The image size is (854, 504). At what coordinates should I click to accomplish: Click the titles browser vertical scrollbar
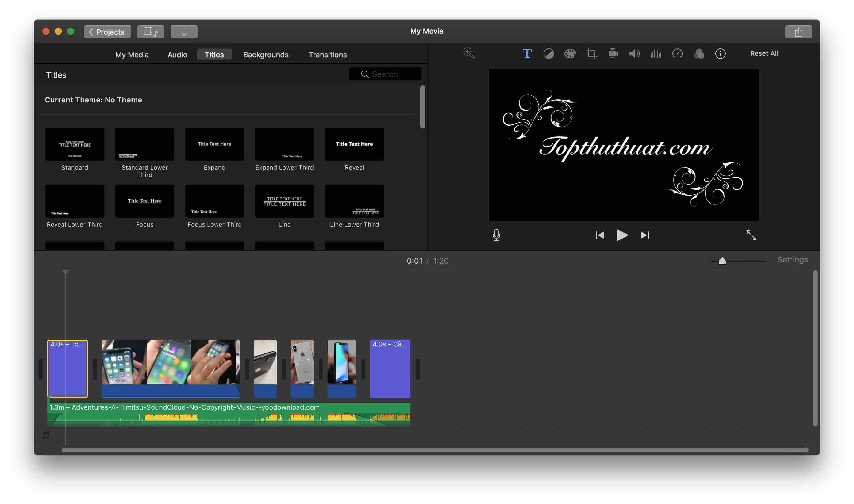[422, 107]
